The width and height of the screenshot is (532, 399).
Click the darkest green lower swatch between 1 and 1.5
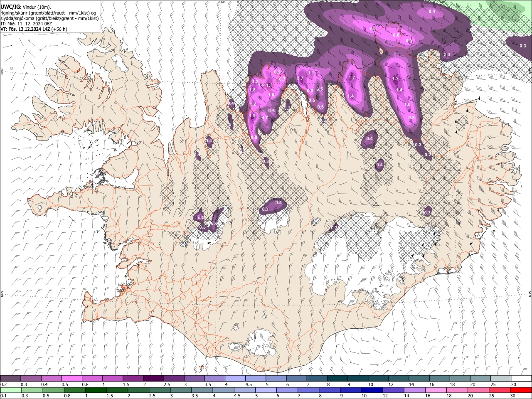point(96,390)
